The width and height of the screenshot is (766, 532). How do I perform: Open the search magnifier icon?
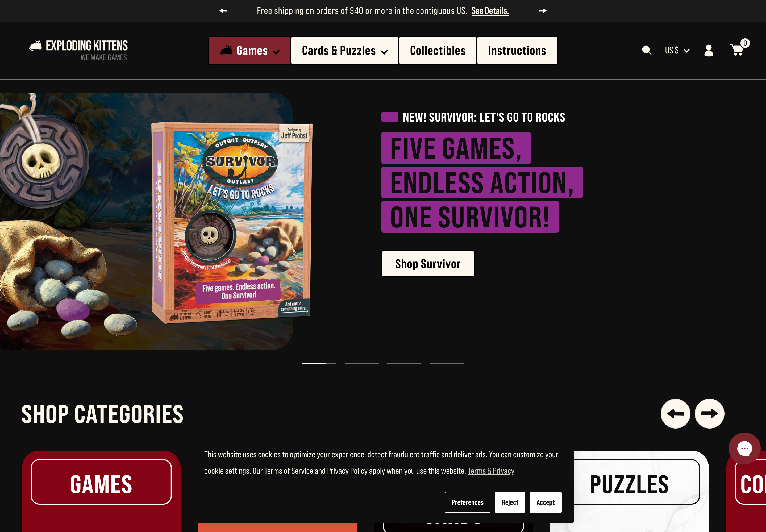(647, 50)
